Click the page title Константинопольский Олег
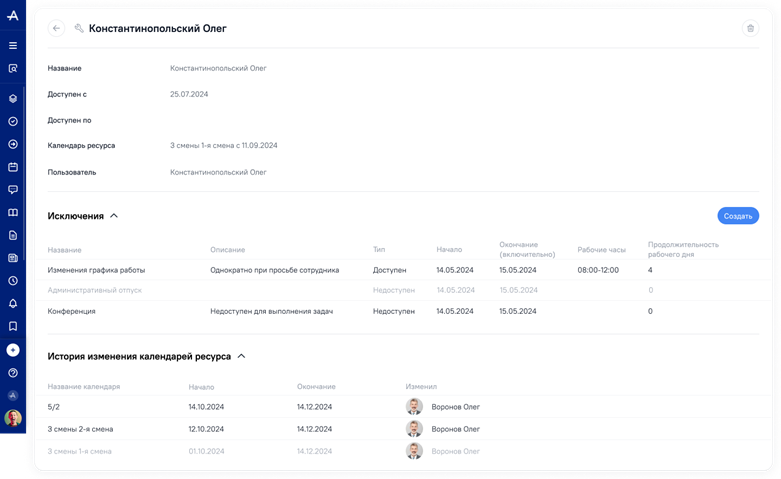781x479 pixels. (157, 28)
